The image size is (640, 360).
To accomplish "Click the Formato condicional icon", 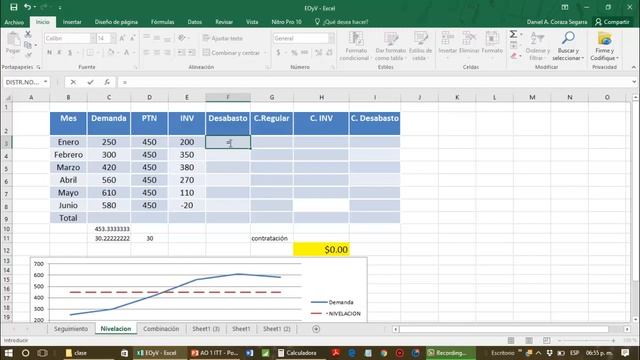I will tap(356, 39).
